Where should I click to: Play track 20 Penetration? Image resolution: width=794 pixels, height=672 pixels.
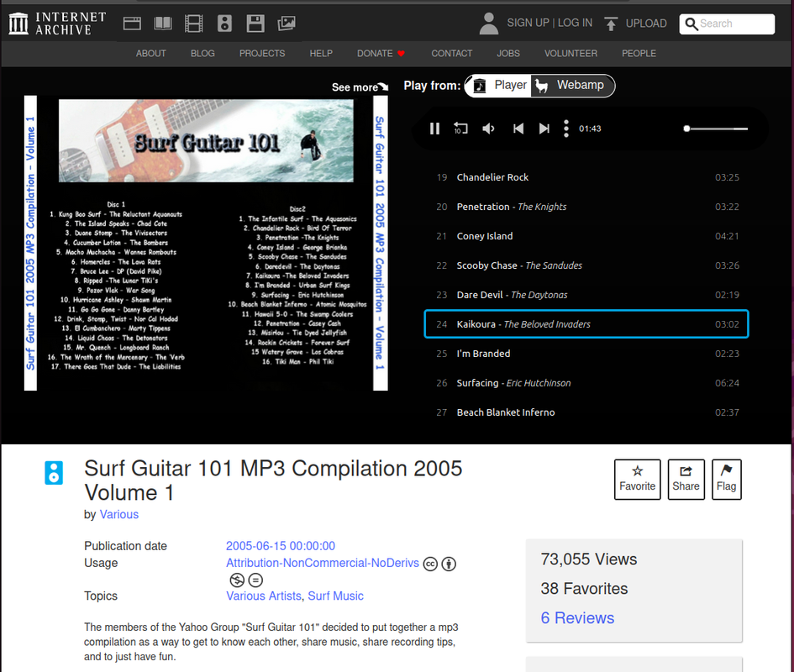coord(587,207)
